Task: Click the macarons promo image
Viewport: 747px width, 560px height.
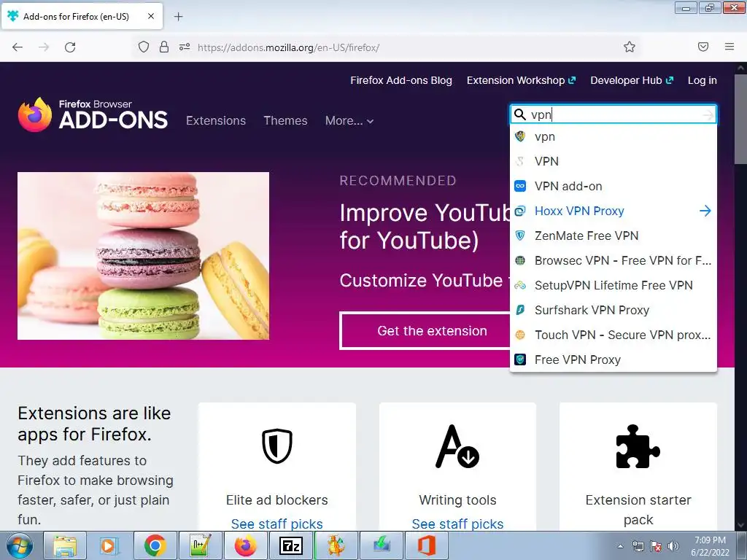Action: [144, 256]
